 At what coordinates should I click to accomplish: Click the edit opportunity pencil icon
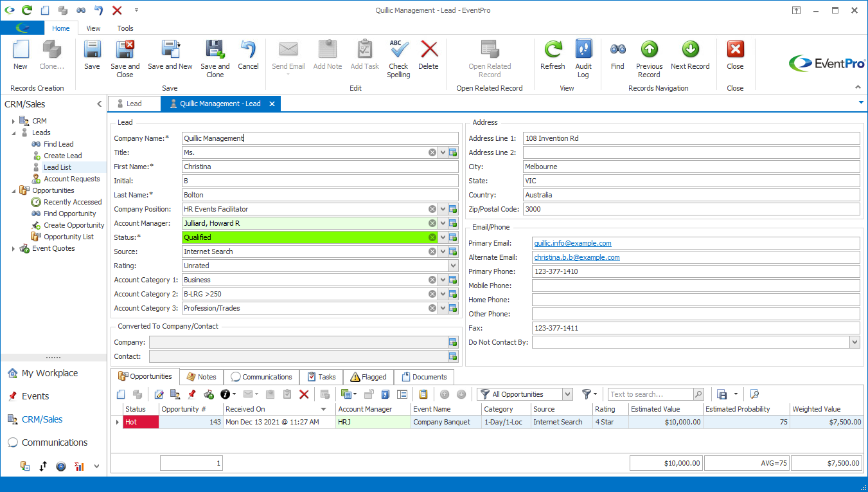159,394
